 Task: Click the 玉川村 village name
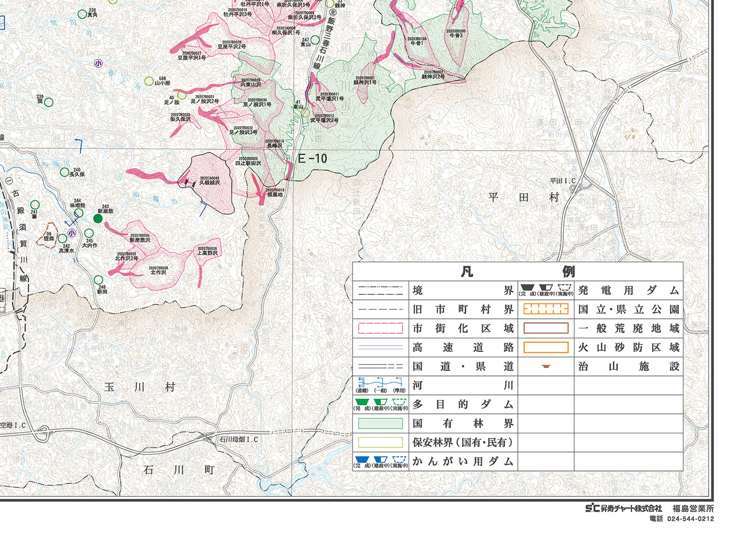coord(140,387)
